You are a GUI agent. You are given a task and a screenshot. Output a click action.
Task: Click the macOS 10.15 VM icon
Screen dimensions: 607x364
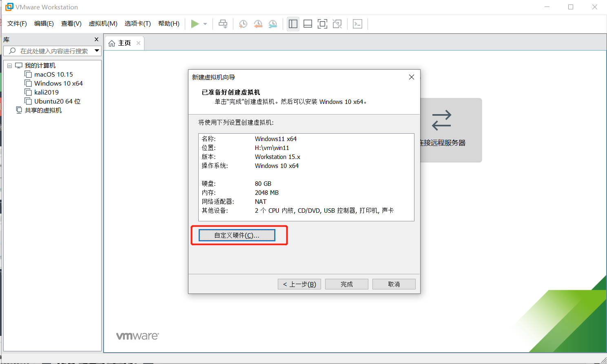tap(28, 74)
